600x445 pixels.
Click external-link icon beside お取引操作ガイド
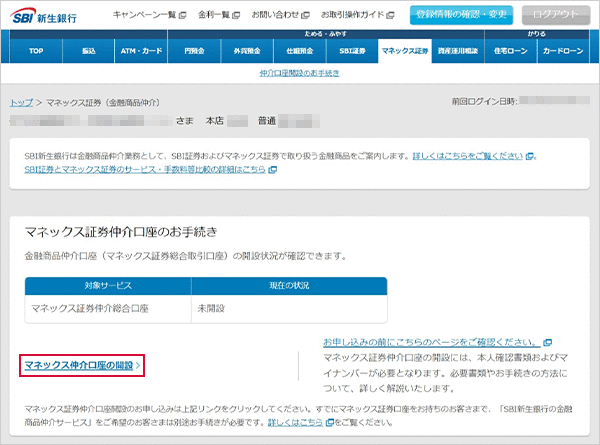click(390, 16)
